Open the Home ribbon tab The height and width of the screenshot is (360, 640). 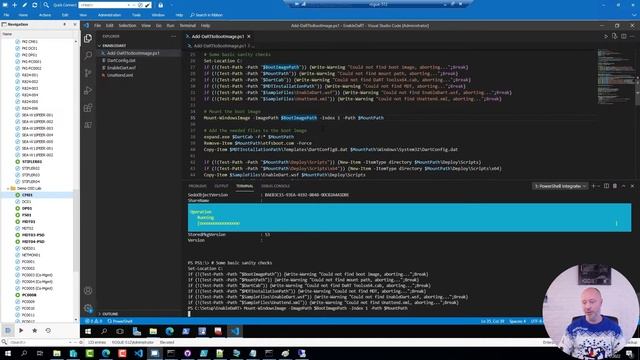click(23, 15)
